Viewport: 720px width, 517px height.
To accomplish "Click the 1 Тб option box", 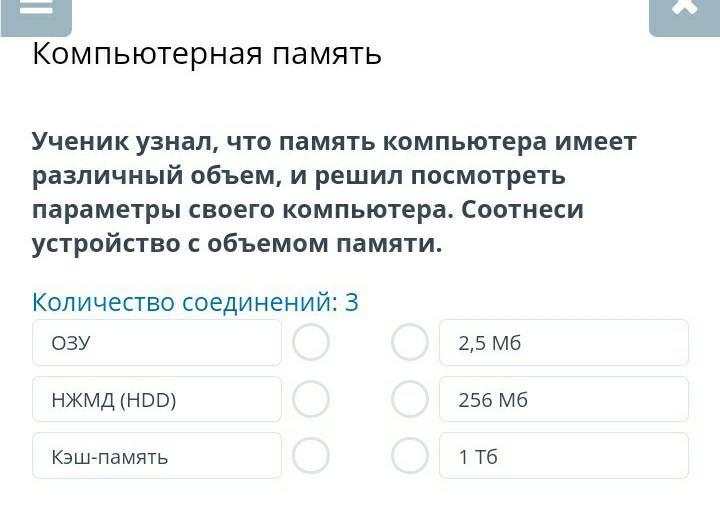I will (564, 456).
